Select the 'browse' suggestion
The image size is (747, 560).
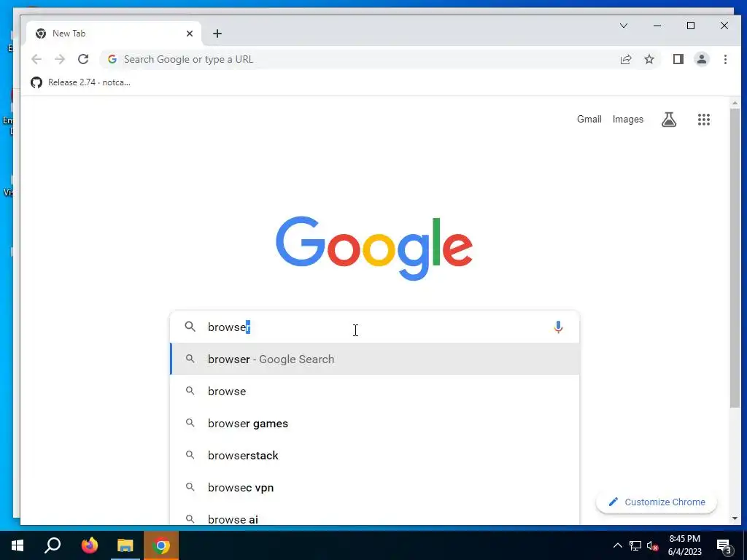[375, 392]
